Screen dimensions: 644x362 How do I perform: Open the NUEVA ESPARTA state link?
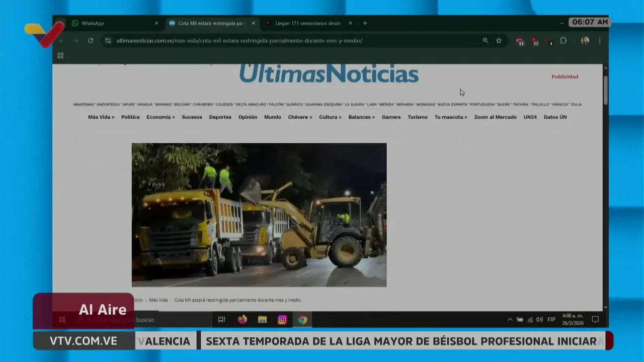tap(452, 105)
